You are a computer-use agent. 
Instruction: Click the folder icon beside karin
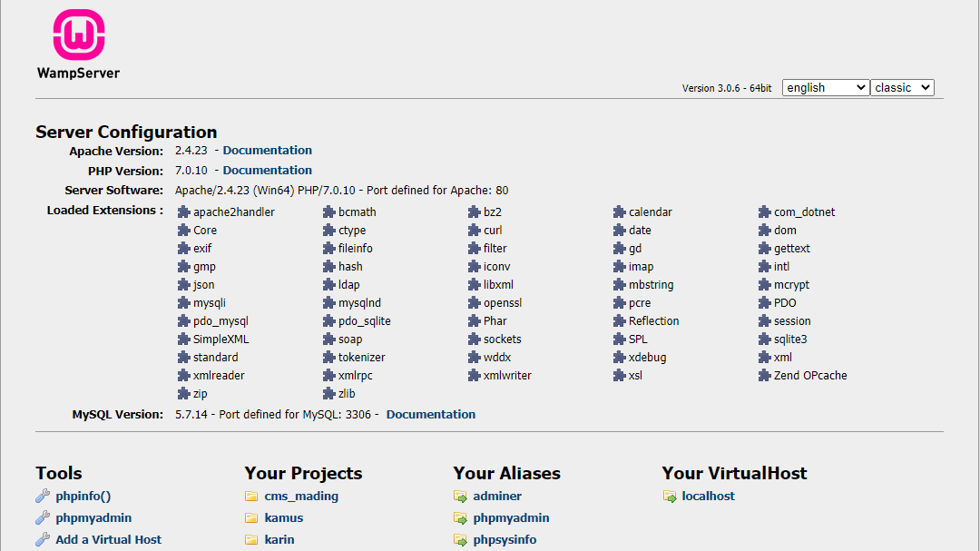click(251, 539)
